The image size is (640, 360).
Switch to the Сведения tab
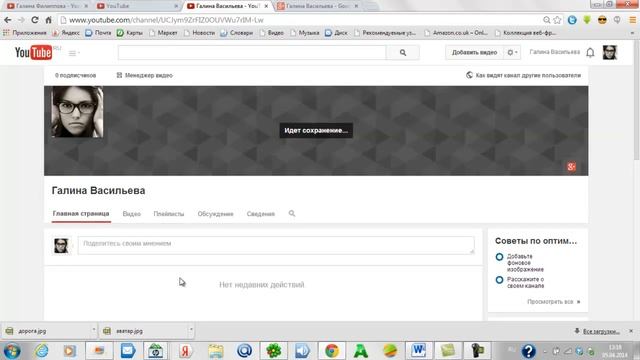(x=260, y=214)
